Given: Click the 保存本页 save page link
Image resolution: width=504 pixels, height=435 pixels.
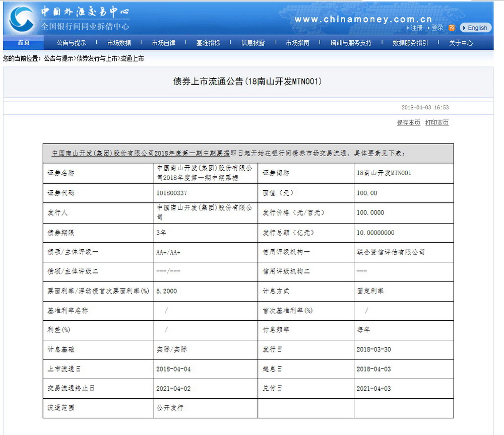Looking at the screenshot, I should 408,122.
